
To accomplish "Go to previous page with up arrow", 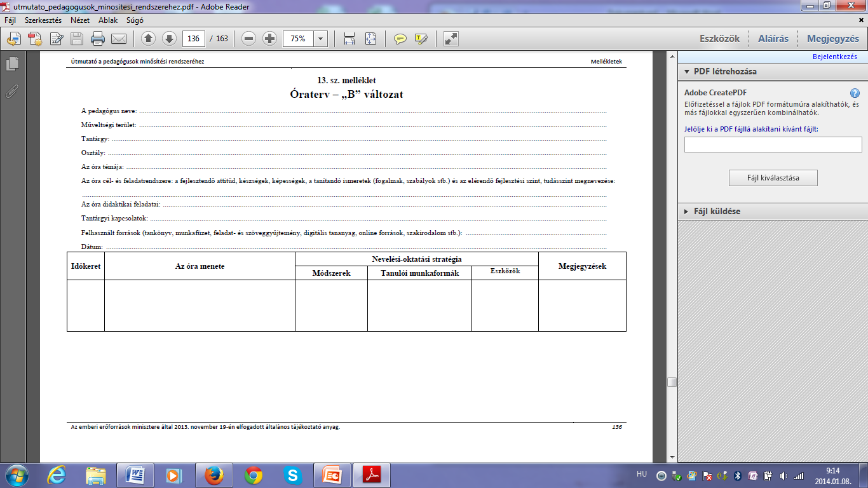I will pyautogui.click(x=149, y=39).
